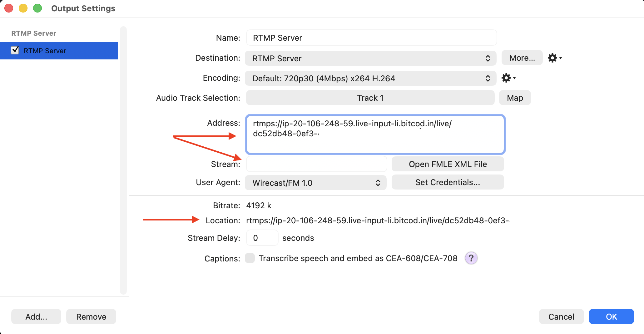644x334 pixels.
Task: Open the Destination dropdown
Action: (371, 58)
